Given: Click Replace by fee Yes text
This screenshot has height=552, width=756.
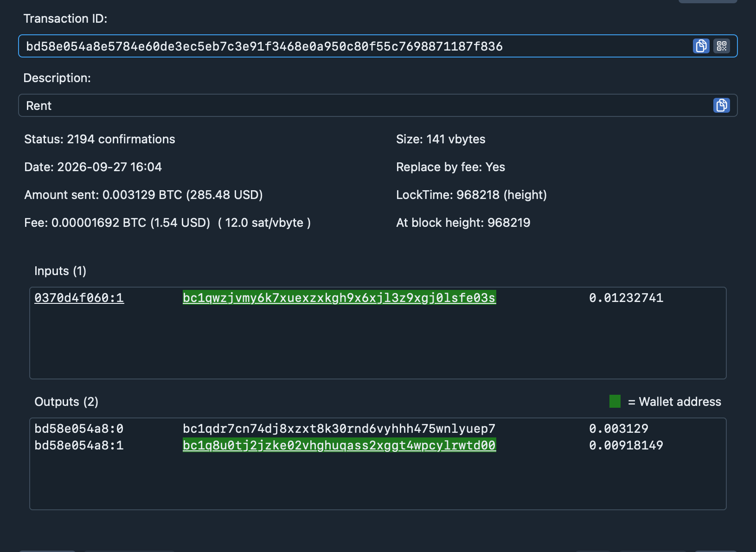Looking at the screenshot, I should coord(450,167).
